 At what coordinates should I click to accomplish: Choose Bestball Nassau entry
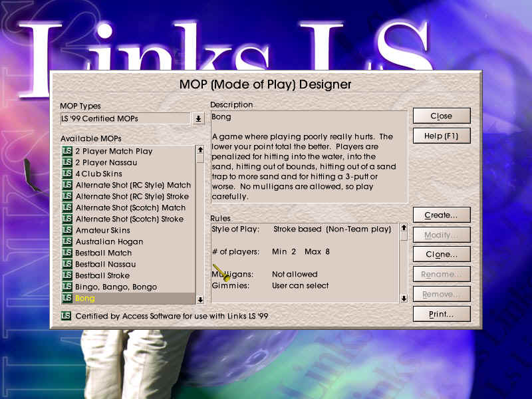(x=128, y=264)
